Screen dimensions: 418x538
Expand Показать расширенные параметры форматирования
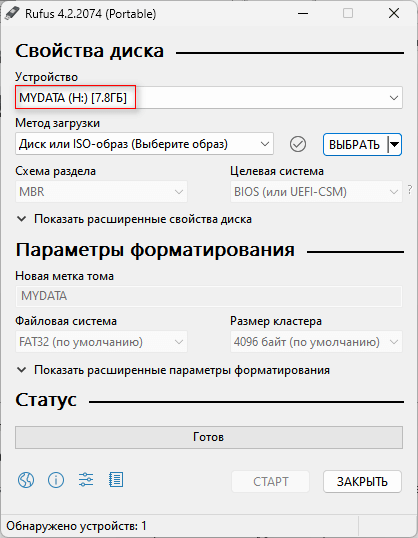tap(173, 370)
